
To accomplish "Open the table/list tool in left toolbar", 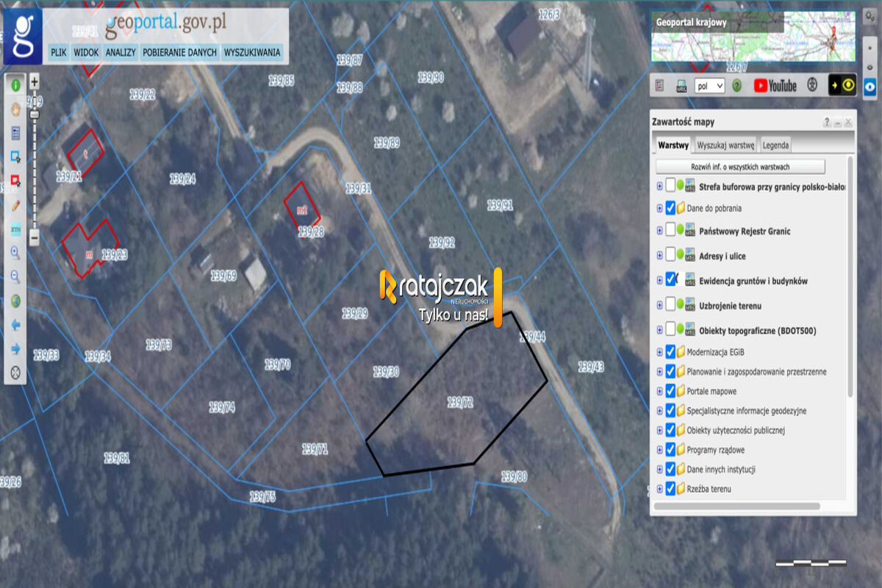I will (15, 133).
